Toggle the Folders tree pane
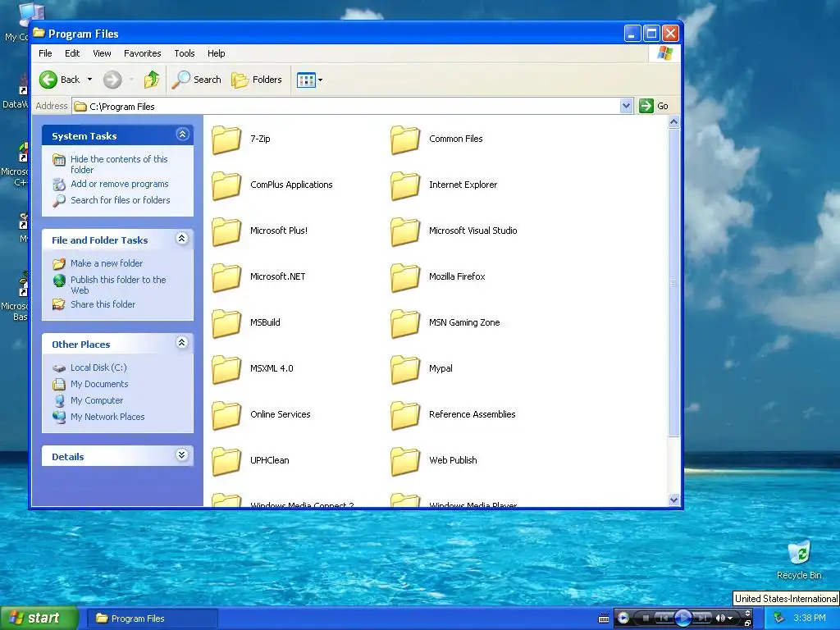Viewport: 840px width, 630px height. click(x=257, y=80)
